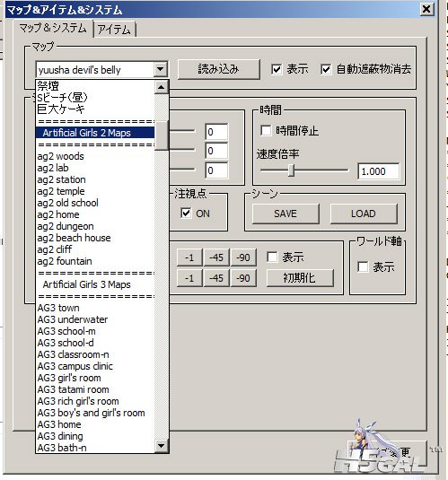
Task: Switch to the アイテム tab
Action: (x=114, y=30)
